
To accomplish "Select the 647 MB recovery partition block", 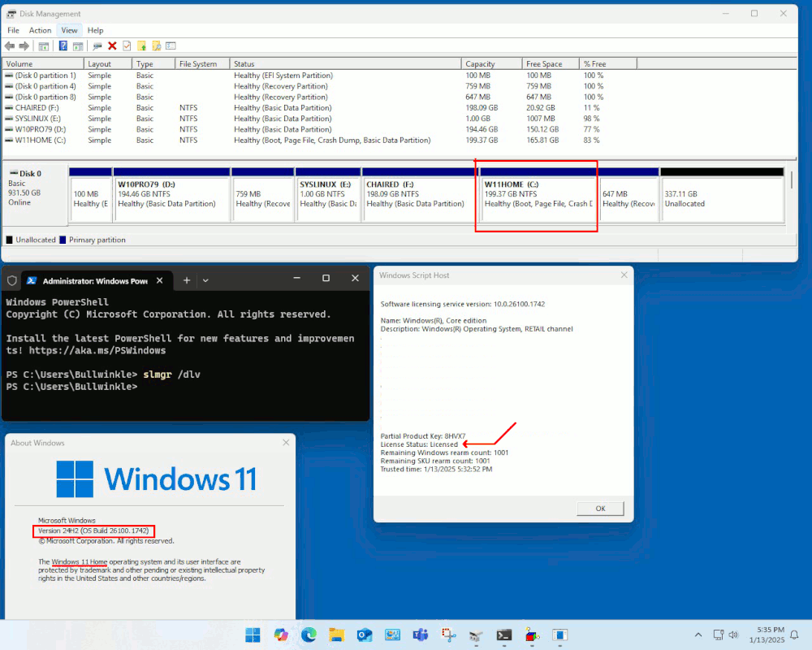I will click(628, 196).
